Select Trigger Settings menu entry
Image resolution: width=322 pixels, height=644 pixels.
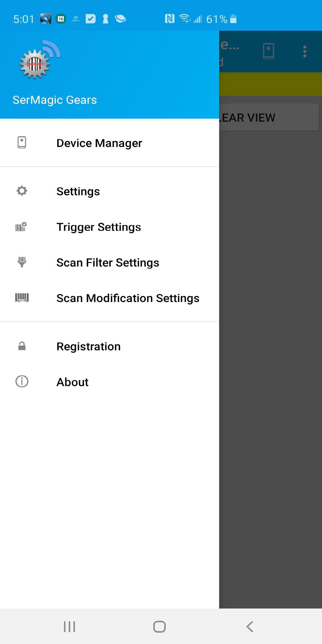click(x=99, y=227)
